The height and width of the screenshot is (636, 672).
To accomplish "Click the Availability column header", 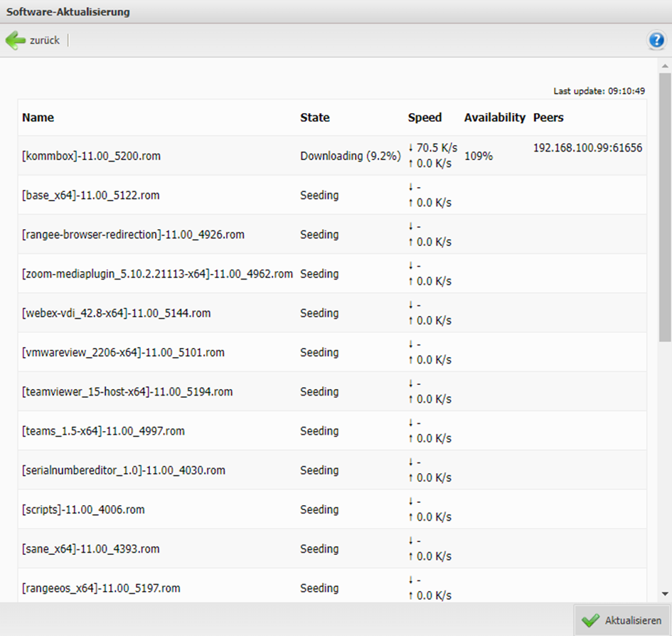I will (494, 117).
